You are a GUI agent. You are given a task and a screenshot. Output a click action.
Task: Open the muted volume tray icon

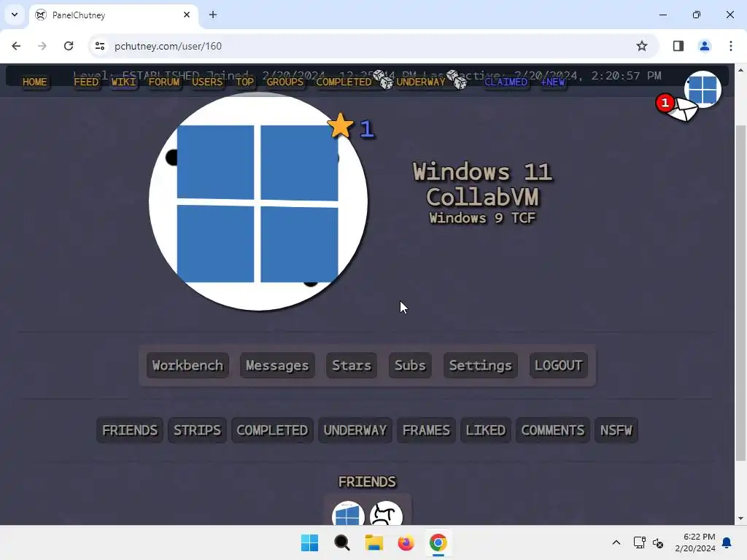(658, 542)
